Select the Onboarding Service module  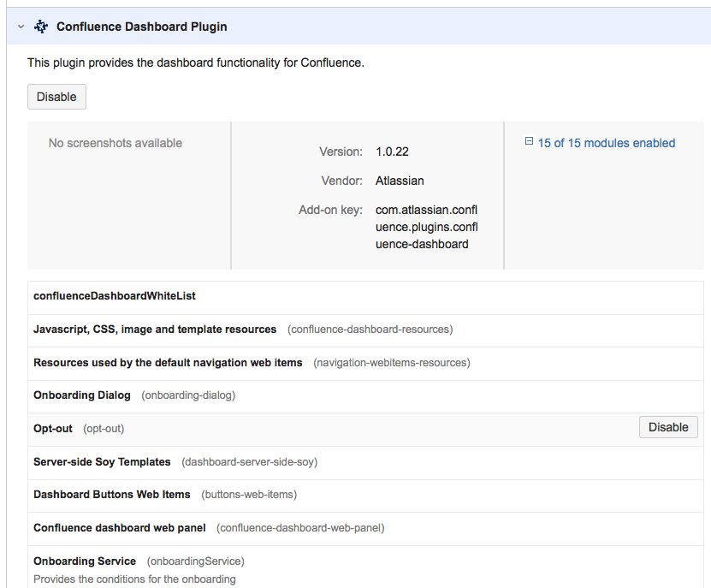(x=85, y=561)
